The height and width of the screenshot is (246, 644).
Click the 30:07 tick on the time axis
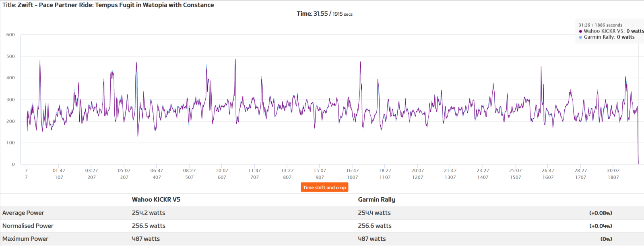point(613,171)
